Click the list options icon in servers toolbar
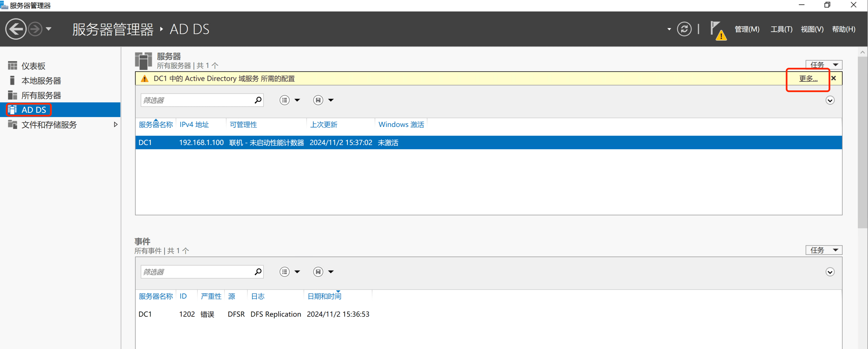868x349 pixels. pyautogui.click(x=284, y=100)
